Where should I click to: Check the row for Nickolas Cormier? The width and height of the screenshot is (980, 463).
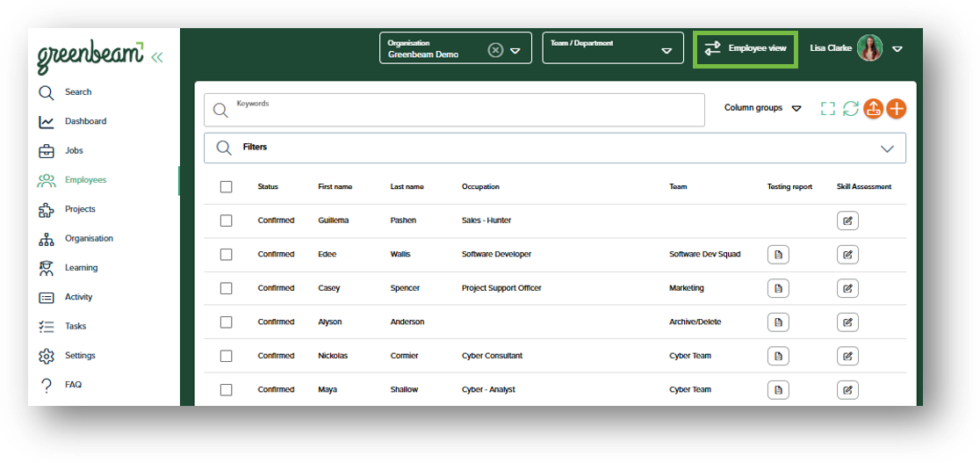[227, 356]
